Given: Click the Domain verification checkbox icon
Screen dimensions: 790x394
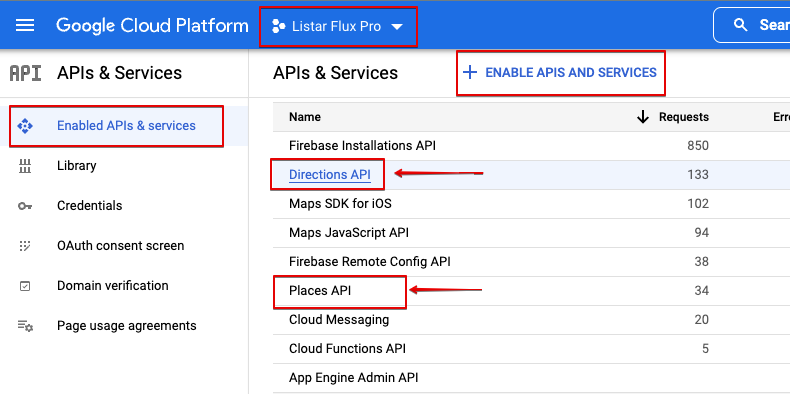Looking at the screenshot, I should tap(25, 286).
